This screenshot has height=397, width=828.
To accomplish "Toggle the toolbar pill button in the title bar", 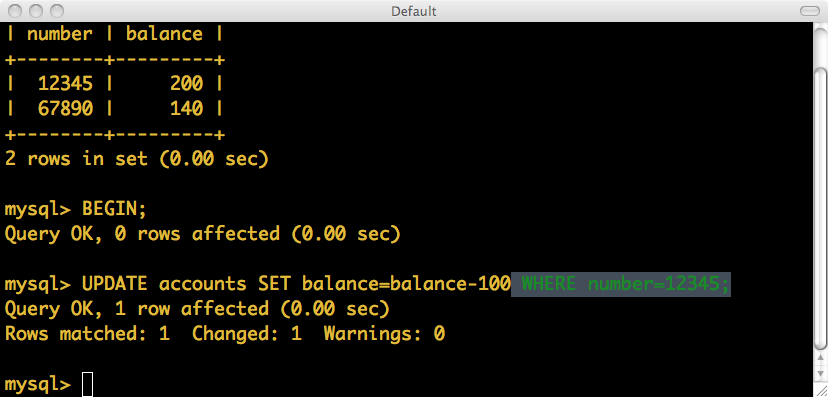I will [x=810, y=11].
